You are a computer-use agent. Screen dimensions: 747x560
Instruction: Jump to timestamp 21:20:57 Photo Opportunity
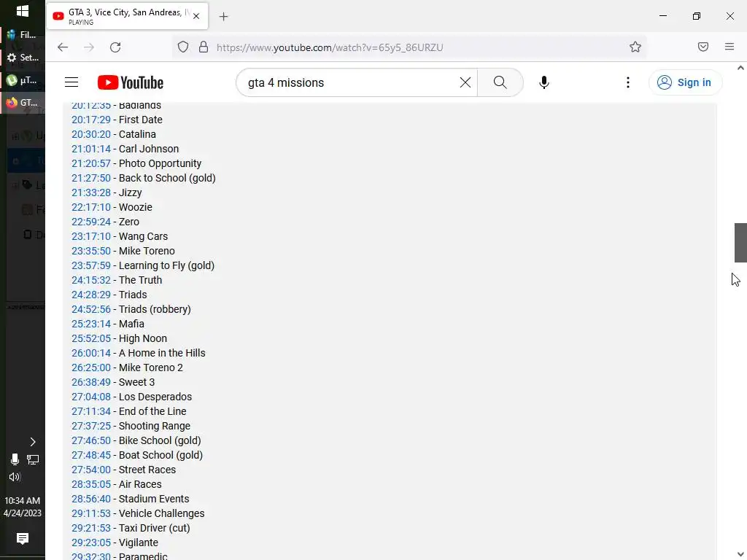coord(91,163)
